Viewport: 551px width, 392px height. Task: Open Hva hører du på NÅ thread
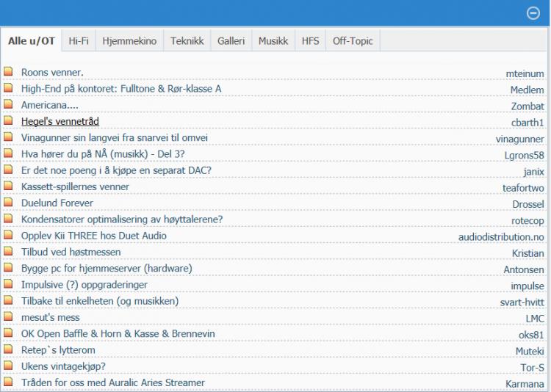[x=103, y=154]
